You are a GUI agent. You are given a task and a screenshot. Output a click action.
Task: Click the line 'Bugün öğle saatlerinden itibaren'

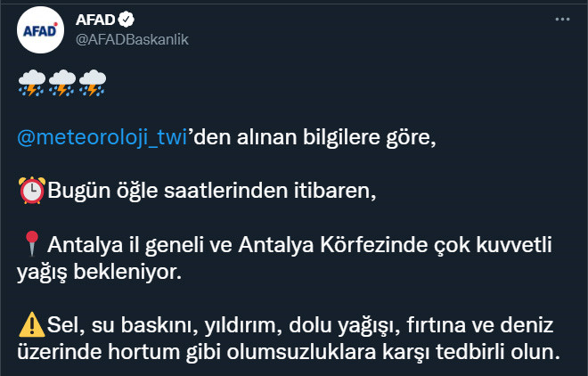point(211,192)
